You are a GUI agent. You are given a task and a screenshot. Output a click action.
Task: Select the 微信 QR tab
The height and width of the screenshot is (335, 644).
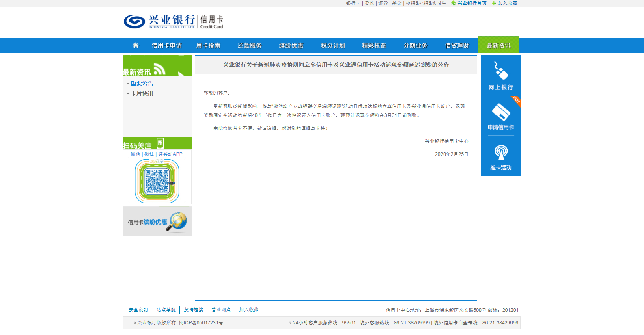click(x=136, y=154)
